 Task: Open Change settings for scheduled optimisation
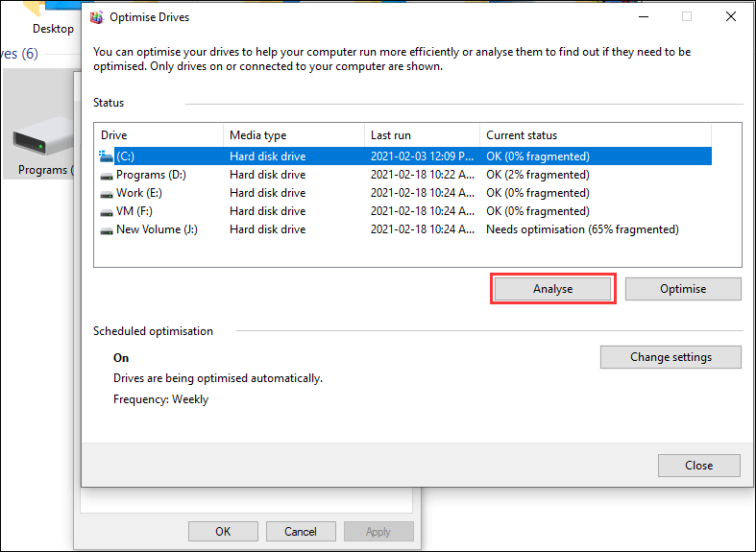(x=671, y=357)
